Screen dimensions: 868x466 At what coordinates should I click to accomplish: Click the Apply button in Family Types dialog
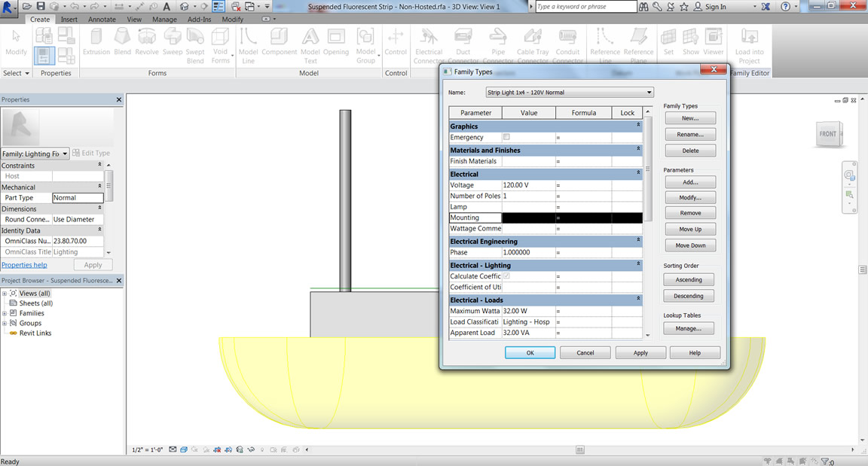point(640,352)
